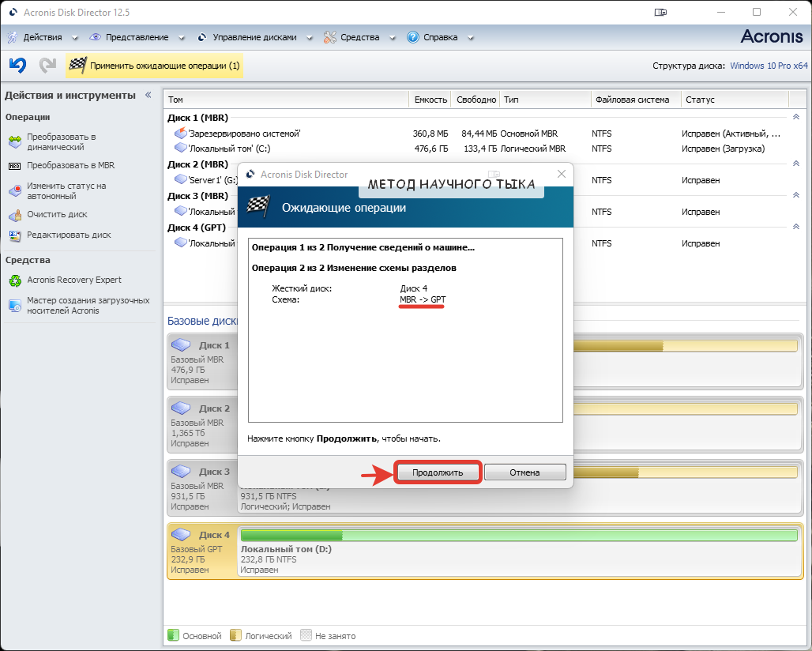The image size is (812, 651).
Task: Collapse the Диск 2 (MBR) volume group
Action: (796, 164)
